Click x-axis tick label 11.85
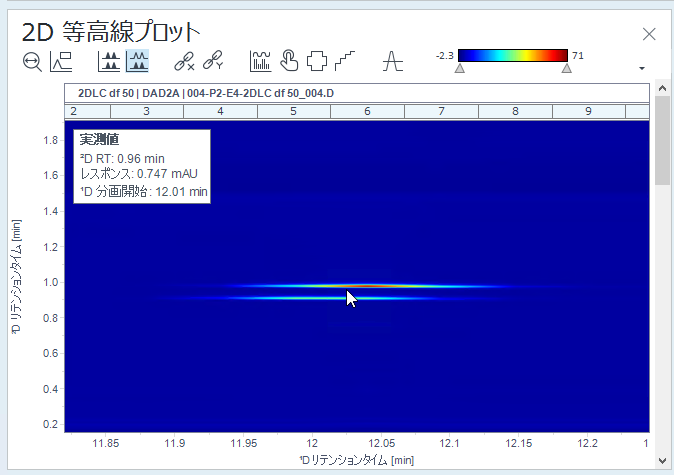Screen dimensions: 674x475 point(106,443)
